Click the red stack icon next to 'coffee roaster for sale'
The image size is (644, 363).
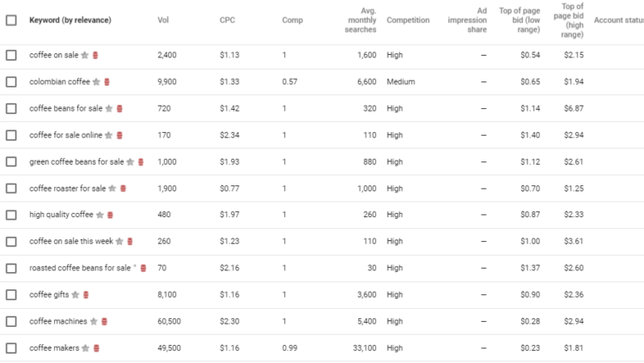pyautogui.click(x=123, y=189)
